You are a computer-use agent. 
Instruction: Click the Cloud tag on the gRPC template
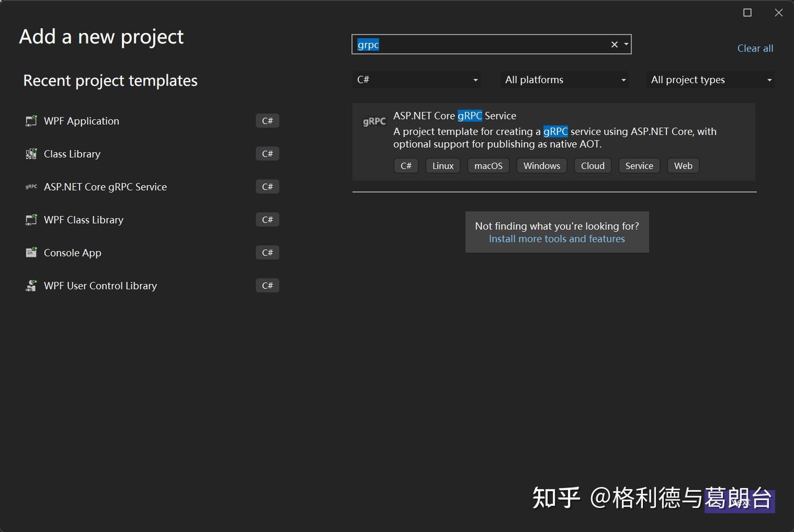point(592,165)
